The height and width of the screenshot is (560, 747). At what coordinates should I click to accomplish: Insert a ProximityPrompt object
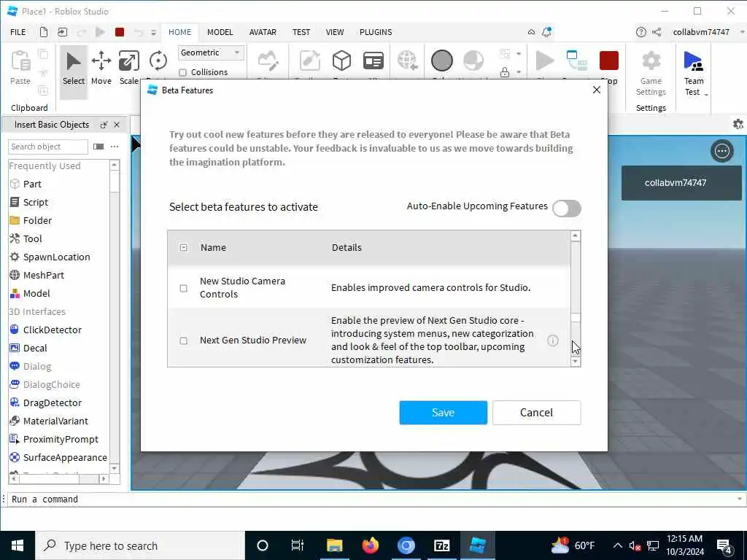[59, 439]
